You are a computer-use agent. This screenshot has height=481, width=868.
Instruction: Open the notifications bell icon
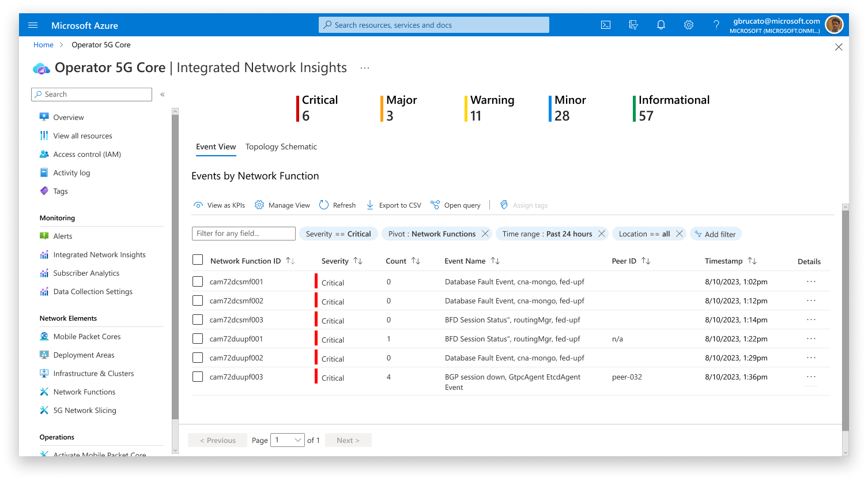point(661,25)
